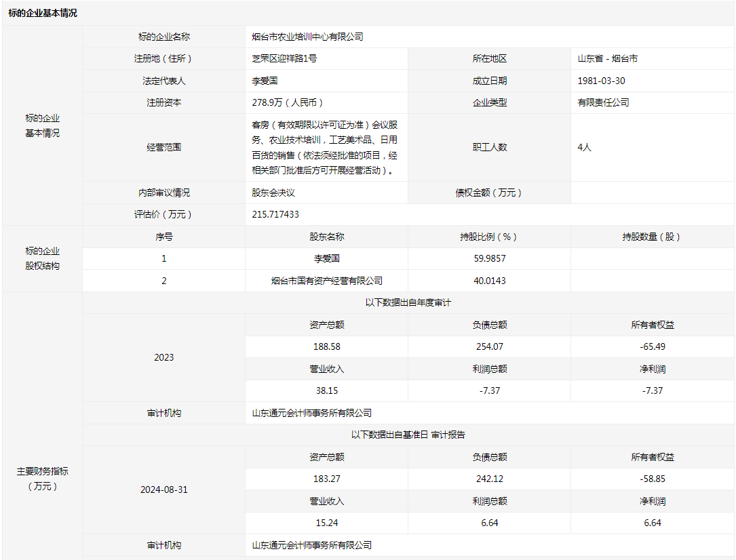Click the 股东名称 column header

click(326, 237)
